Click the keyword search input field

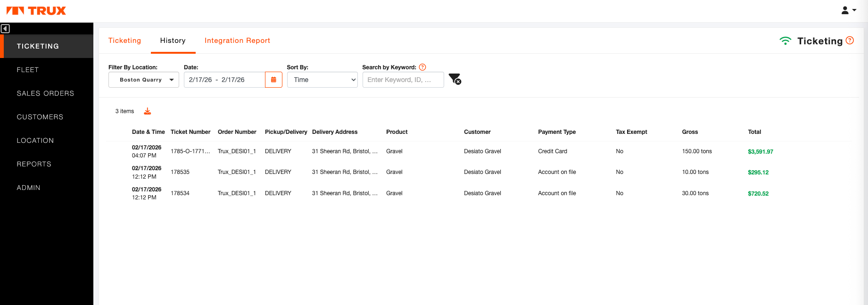(403, 80)
